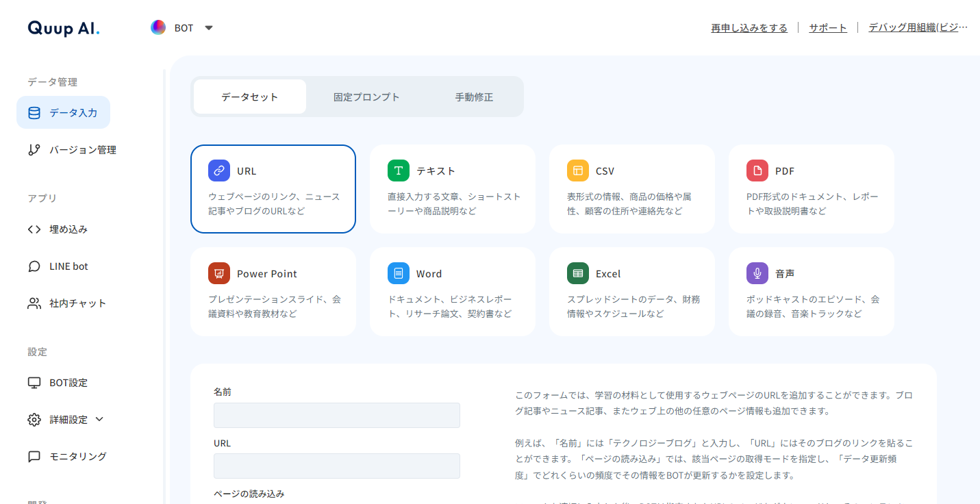Switch to the 固定プロンプト tab
Image resolution: width=980 pixels, height=504 pixels.
coord(366,97)
